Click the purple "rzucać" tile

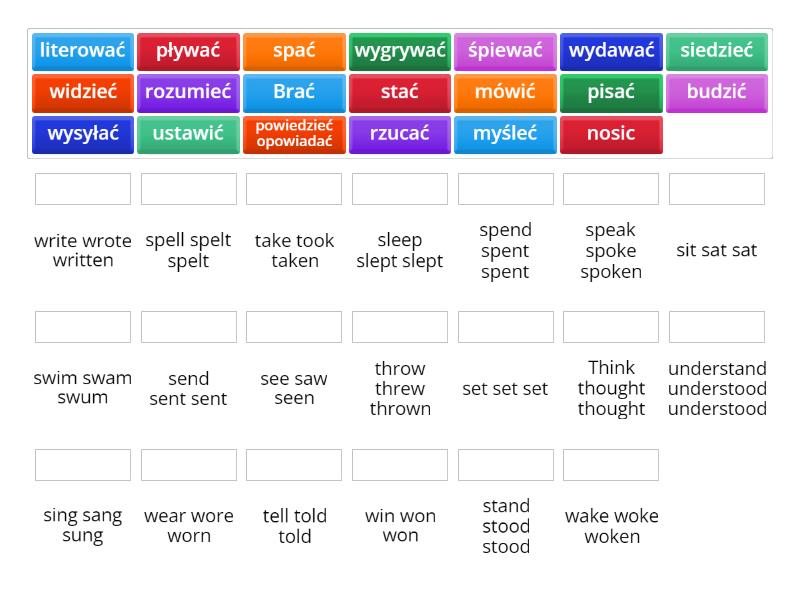click(400, 134)
